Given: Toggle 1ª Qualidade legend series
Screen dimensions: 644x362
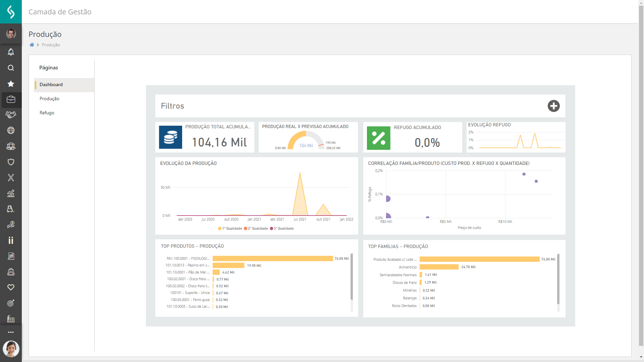Looking at the screenshot, I should pos(230,229).
